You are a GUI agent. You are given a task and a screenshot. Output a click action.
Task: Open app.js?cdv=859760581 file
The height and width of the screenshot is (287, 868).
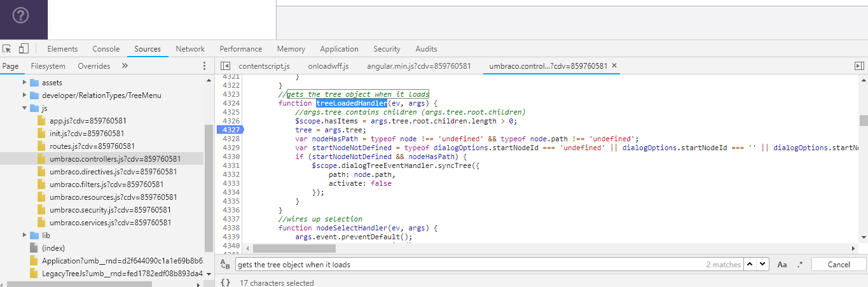tap(88, 121)
